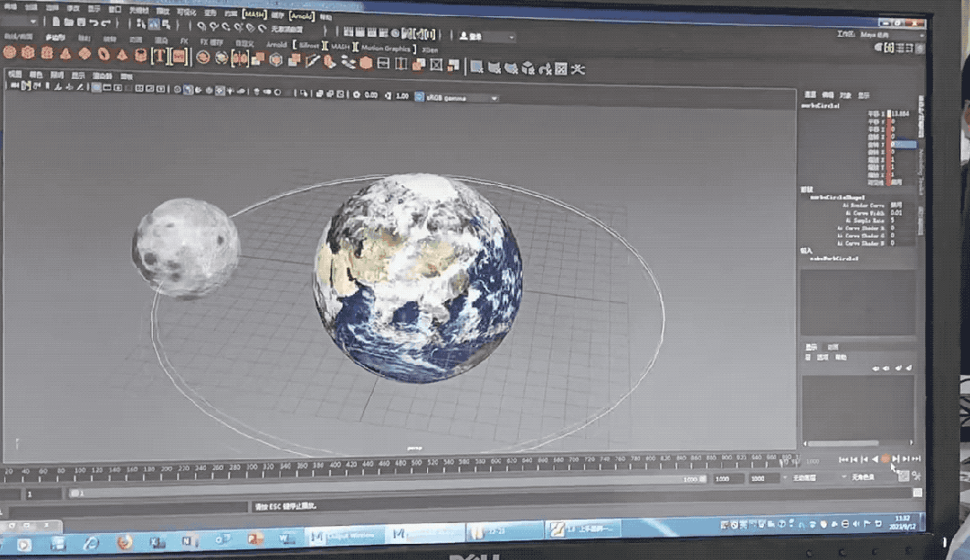The image size is (970, 560).
Task: Toggle visibility attribute in Channel Box
Action: pyautogui.click(x=895, y=181)
